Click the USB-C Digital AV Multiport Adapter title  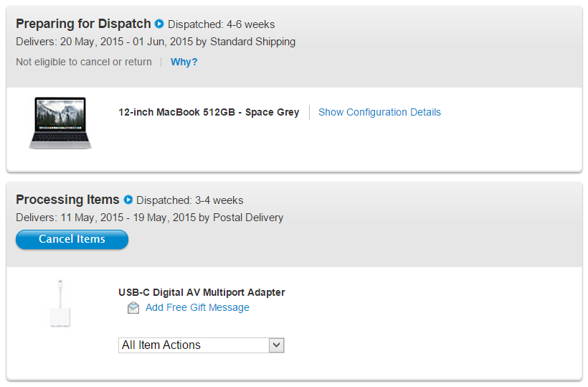pos(201,292)
